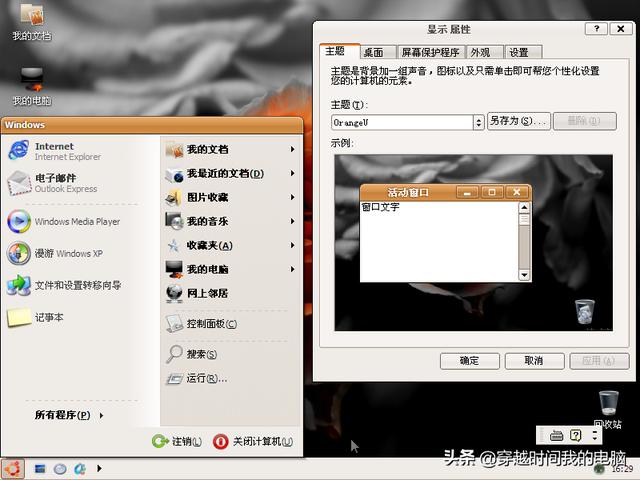The image size is (640, 480).
Task: Open My Computer desktop icon
Action: 32,87
